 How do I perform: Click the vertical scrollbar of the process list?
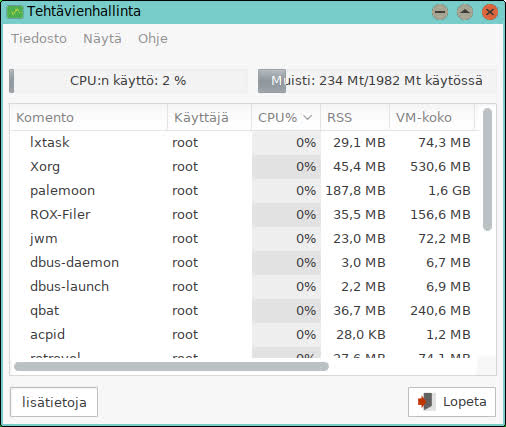coord(487,169)
